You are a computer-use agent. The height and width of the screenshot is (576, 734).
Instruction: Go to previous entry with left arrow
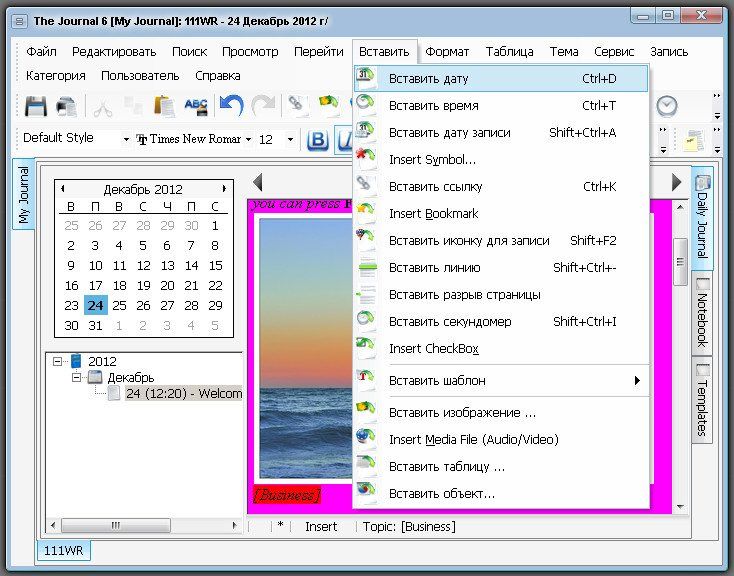pos(258,182)
